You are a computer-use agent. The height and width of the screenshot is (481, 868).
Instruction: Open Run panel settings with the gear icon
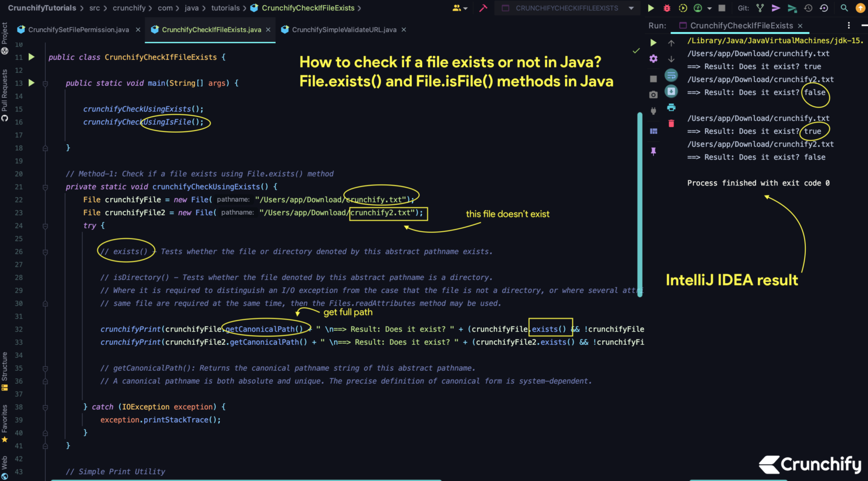[653, 58]
